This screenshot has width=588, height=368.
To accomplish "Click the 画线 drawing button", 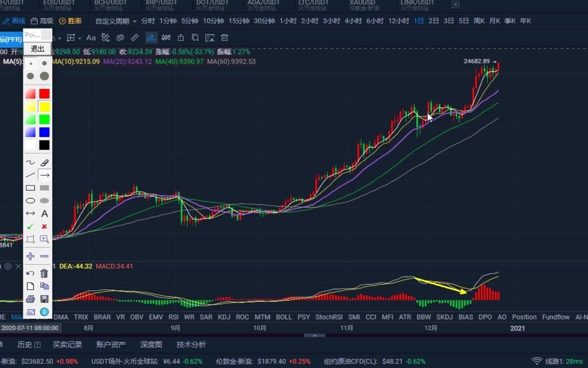I will [x=14, y=21].
